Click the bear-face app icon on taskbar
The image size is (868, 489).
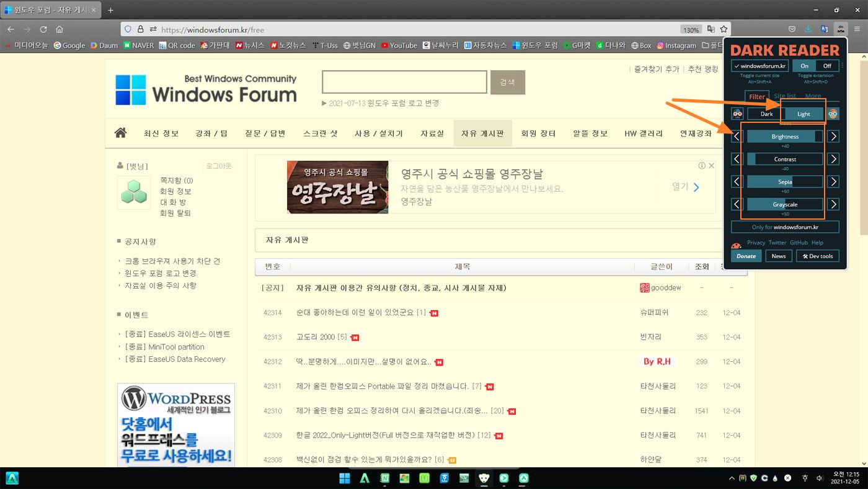tap(485, 478)
